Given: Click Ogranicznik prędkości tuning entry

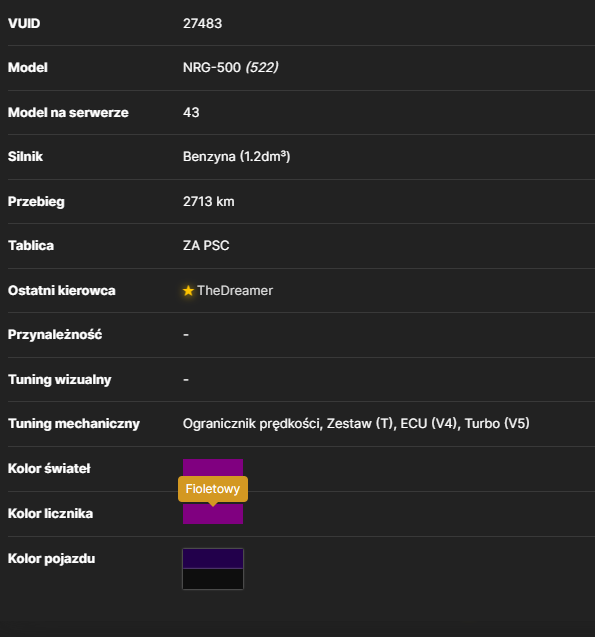Looking at the screenshot, I should pyautogui.click(x=252, y=424).
